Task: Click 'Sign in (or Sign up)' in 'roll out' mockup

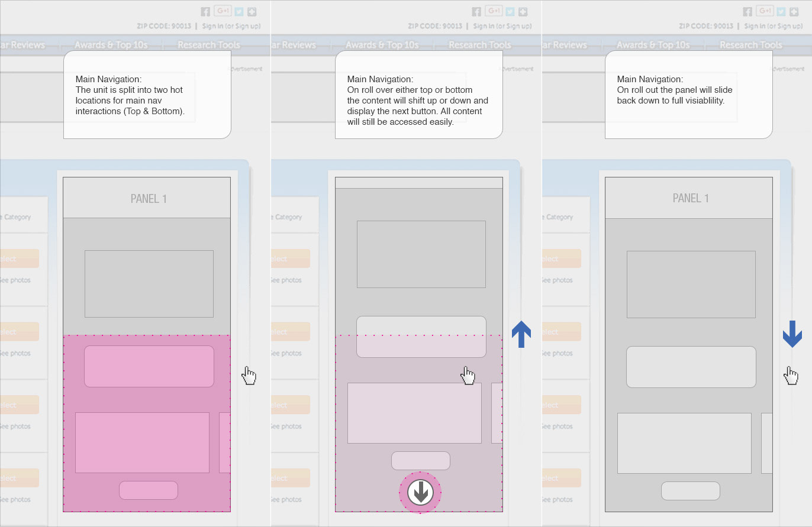Action: point(774,26)
